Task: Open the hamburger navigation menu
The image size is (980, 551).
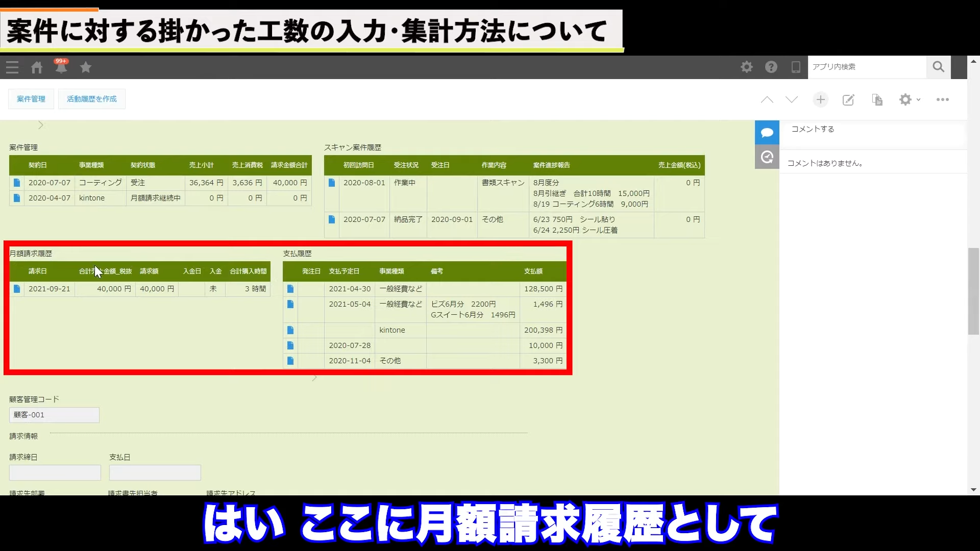Action: point(12,67)
